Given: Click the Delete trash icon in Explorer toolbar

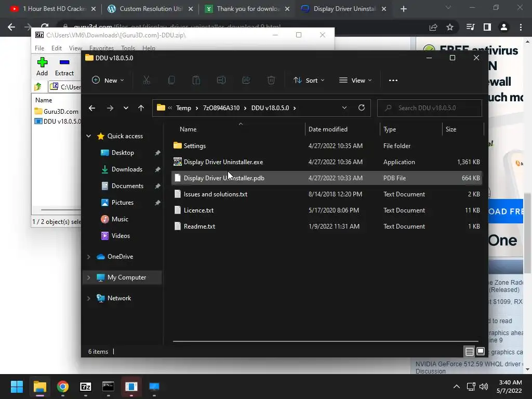Looking at the screenshot, I should (271, 80).
